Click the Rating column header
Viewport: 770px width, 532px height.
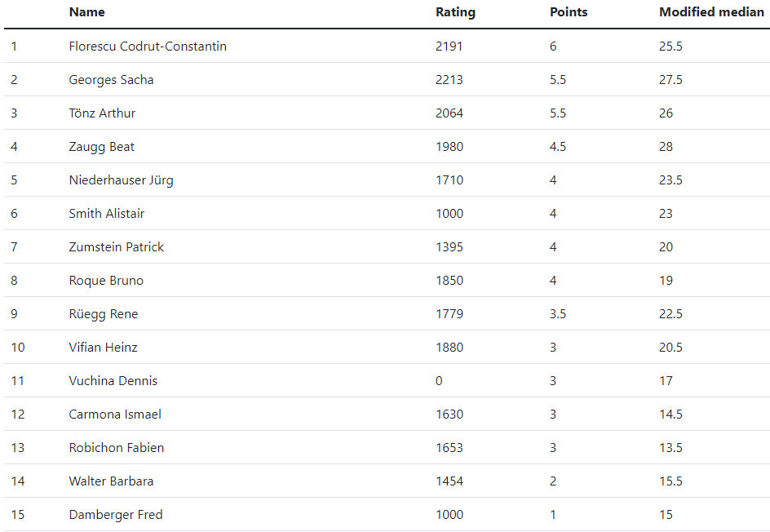[455, 12]
